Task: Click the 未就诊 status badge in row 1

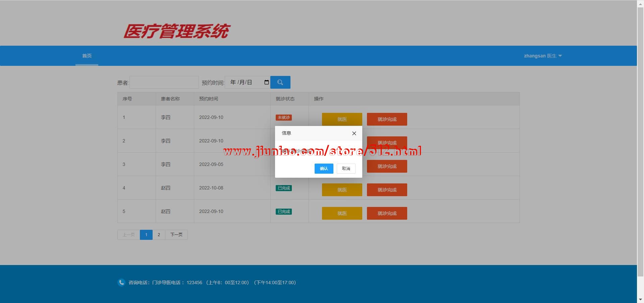Action: (x=284, y=118)
